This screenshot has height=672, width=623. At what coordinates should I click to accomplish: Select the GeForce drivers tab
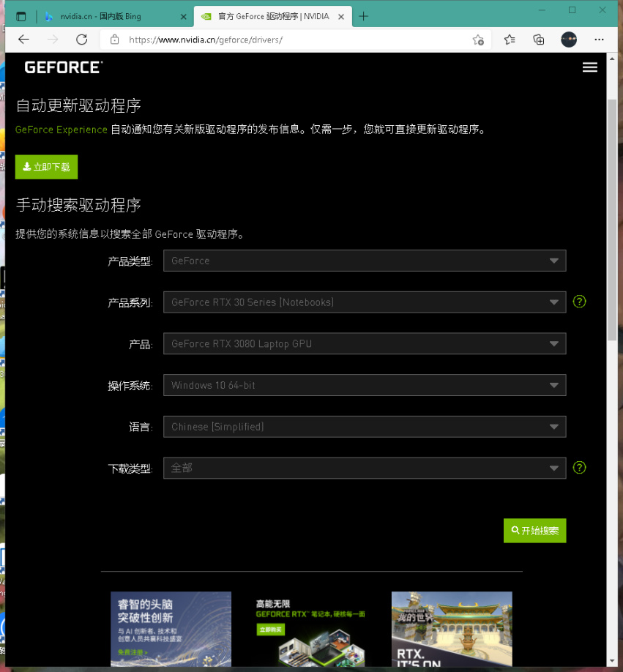pyautogui.click(x=273, y=16)
